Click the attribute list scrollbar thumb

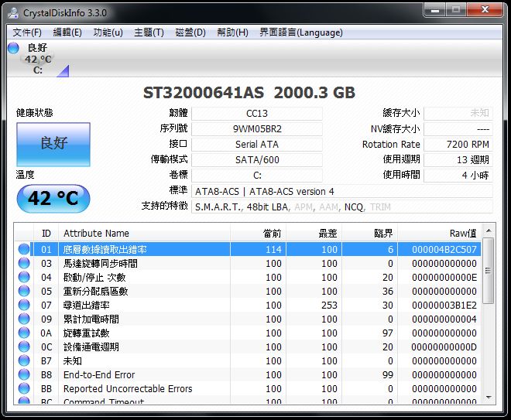click(489, 270)
